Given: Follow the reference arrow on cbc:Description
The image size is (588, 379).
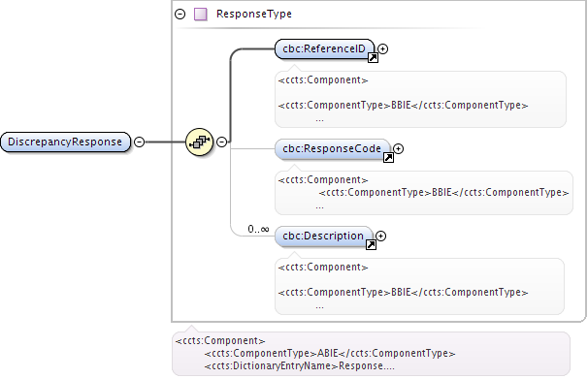Looking at the screenshot, I should [x=371, y=245].
